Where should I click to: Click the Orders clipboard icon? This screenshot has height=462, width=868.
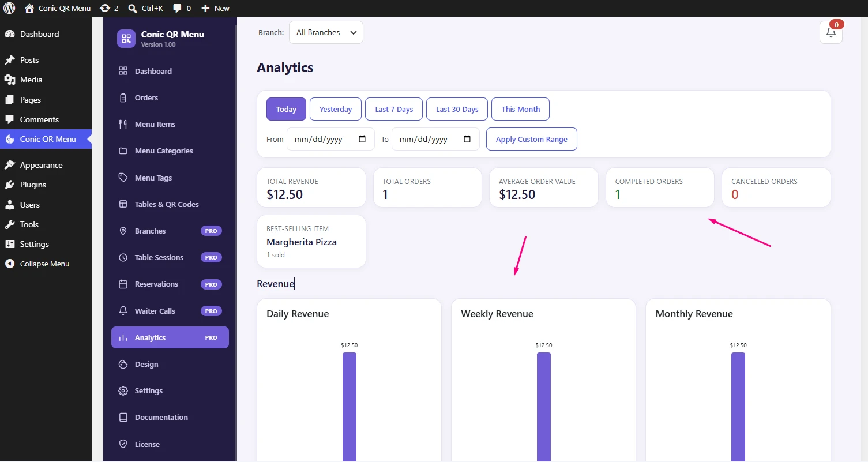click(x=123, y=97)
